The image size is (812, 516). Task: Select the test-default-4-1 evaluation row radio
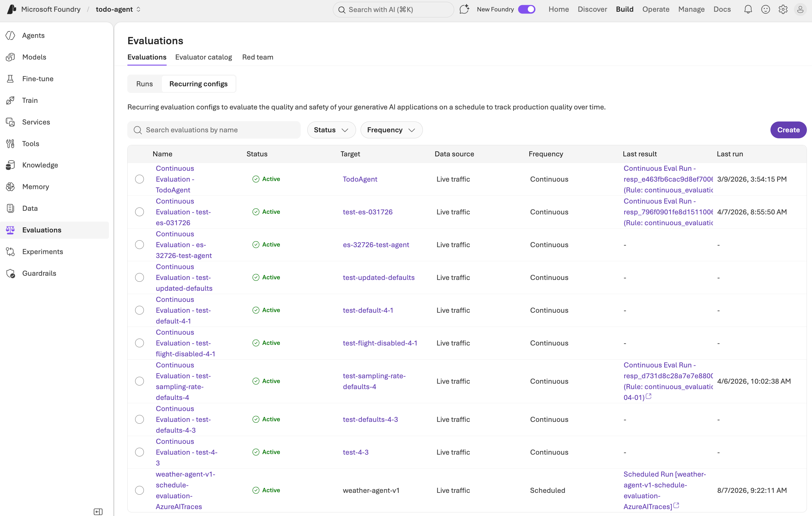tap(140, 310)
